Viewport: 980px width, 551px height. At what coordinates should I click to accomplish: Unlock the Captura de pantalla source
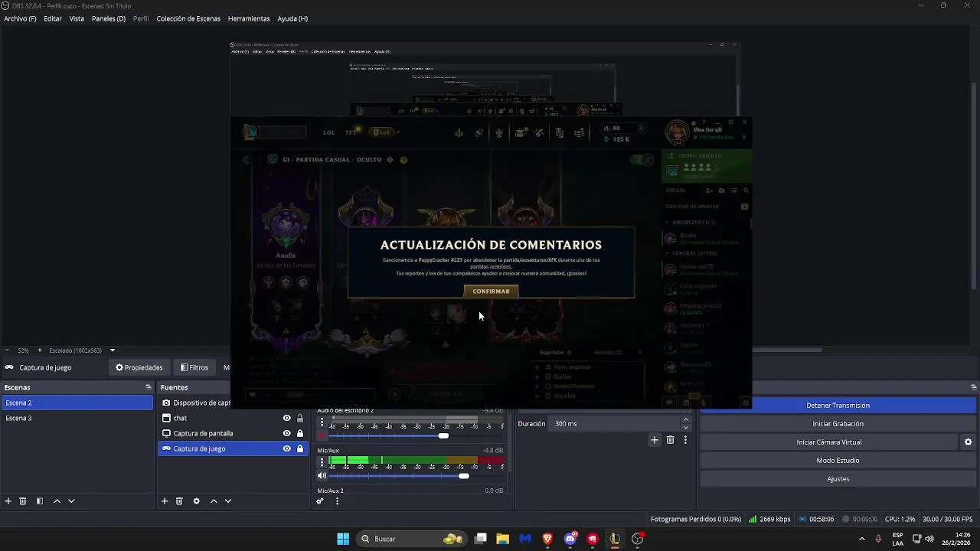click(300, 433)
